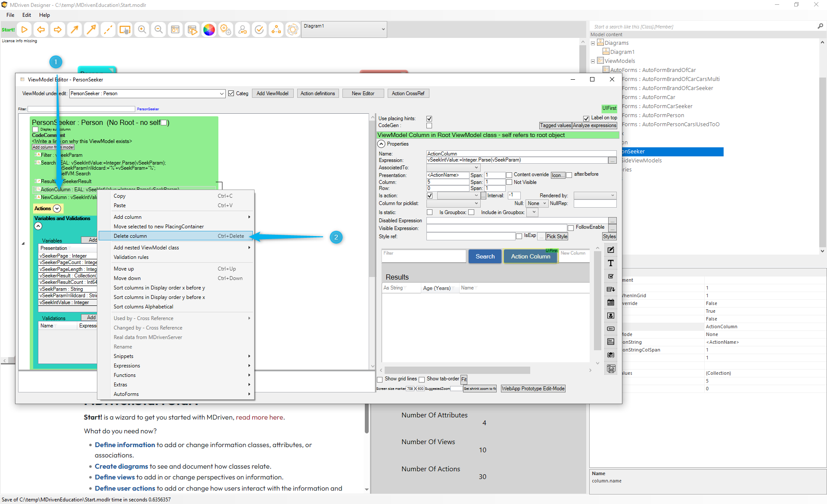827x504 pixels.
Task: Click the text T icon in side toolbar
Action: tap(610, 263)
